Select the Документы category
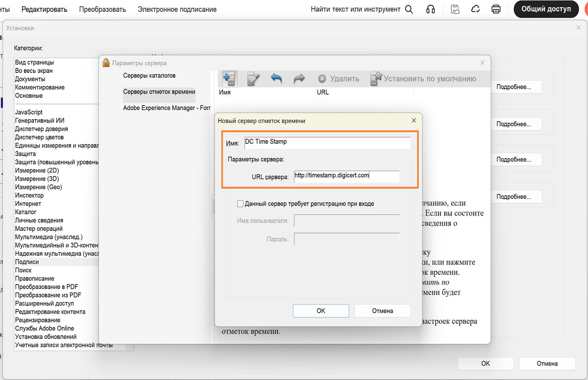588x380 pixels. click(30, 79)
